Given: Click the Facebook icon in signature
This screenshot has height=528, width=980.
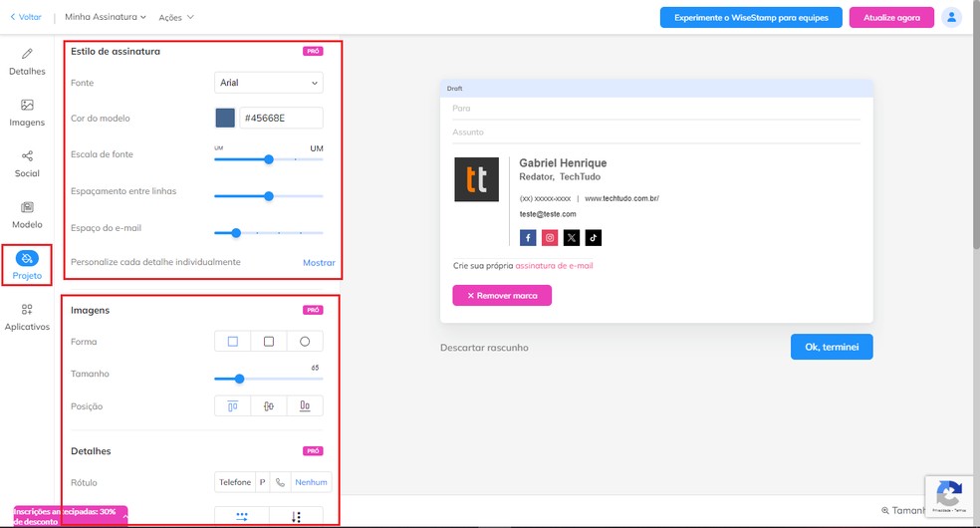Looking at the screenshot, I should (x=528, y=237).
